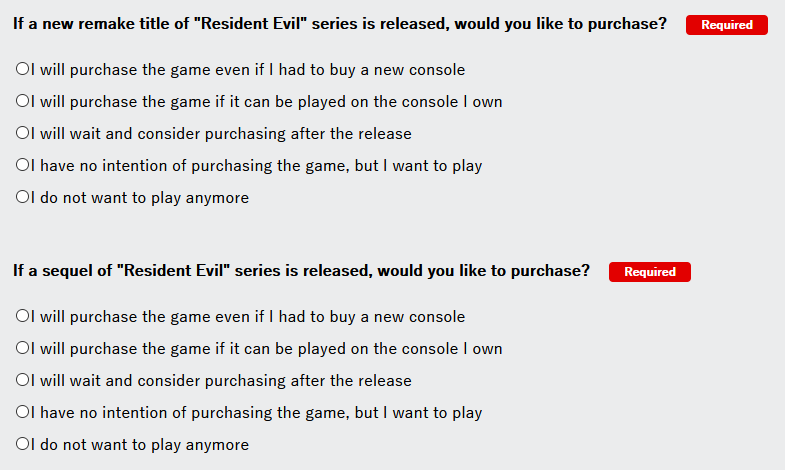Click the Required badge beside the sequel question
785x470 pixels.
click(649, 272)
